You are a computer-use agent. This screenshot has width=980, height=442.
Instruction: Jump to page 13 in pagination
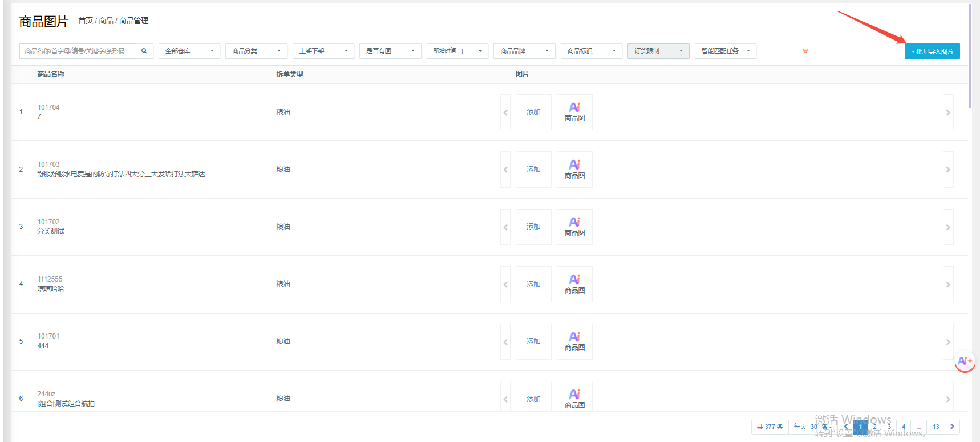coord(936,427)
